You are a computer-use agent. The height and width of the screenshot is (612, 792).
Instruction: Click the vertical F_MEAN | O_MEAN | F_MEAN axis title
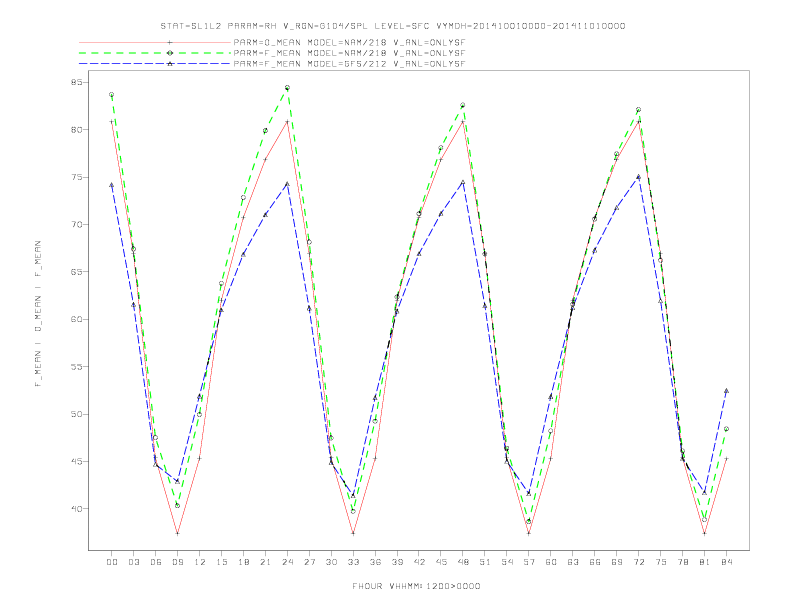pos(38,314)
